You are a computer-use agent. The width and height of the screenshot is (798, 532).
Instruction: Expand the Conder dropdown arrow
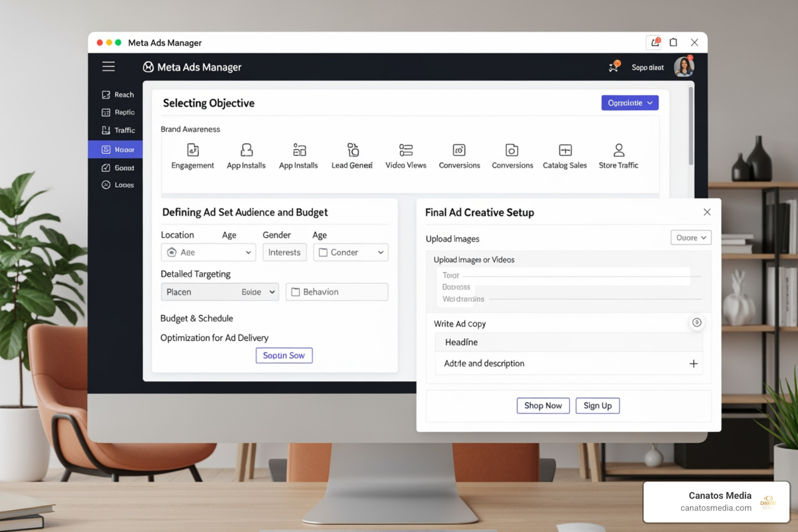tap(381, 252)
